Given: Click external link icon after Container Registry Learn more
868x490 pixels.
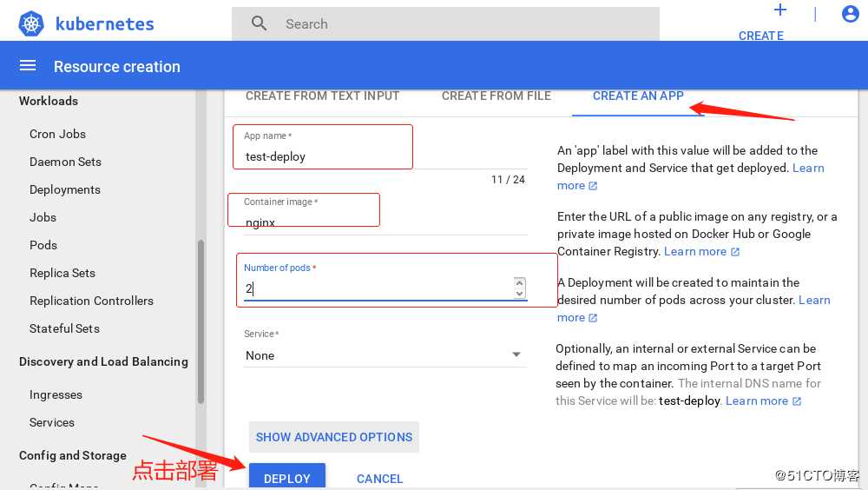Looking at the screenshot, I should tap(735, 252).
